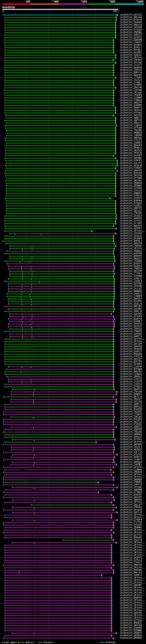Click label UniRef100_B8MIV4
Screen dimensions: 146x644
tap(131, 72)
